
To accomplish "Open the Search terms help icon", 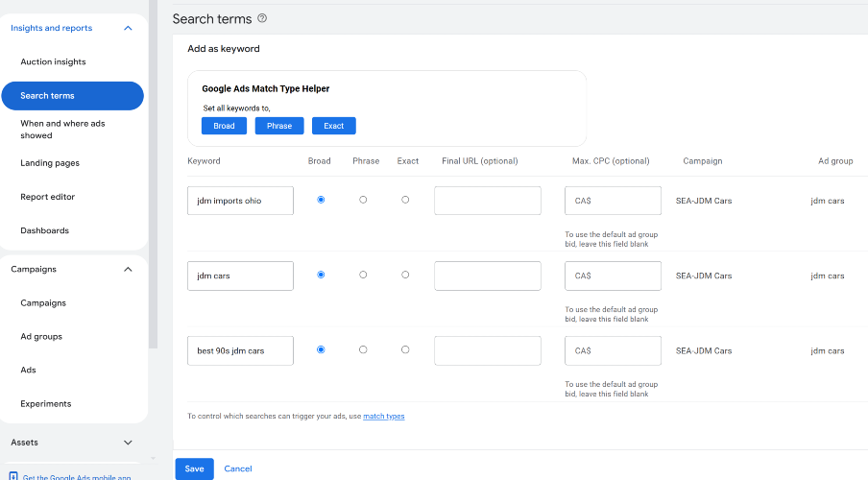I will (x=262, y=18).
